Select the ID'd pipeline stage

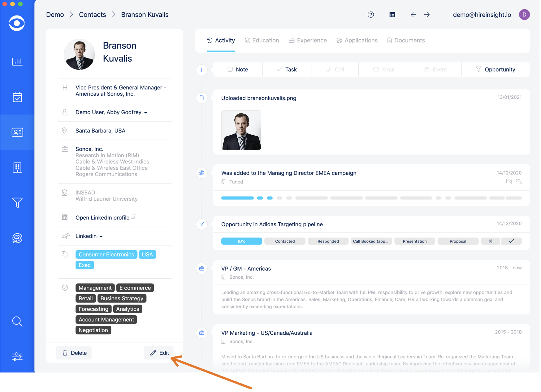pos(242,241)
